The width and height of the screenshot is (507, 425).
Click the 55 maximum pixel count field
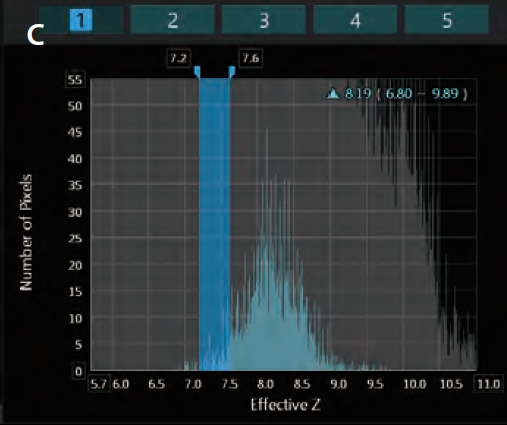tap(75, 80)
